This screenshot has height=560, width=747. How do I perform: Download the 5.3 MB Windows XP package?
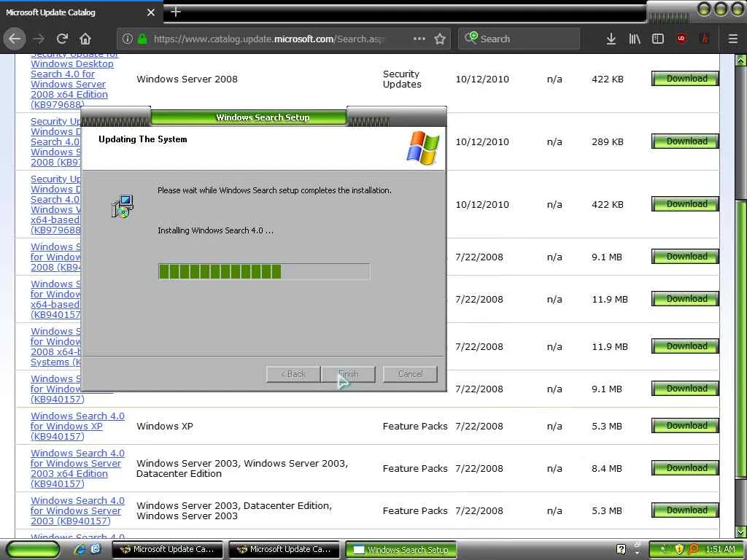coord(685,426)
